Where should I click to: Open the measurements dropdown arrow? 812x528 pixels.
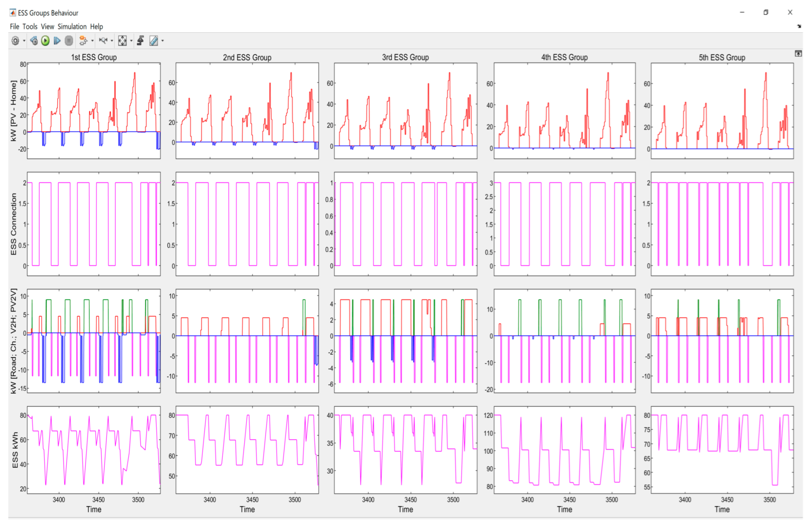(163, 41)
